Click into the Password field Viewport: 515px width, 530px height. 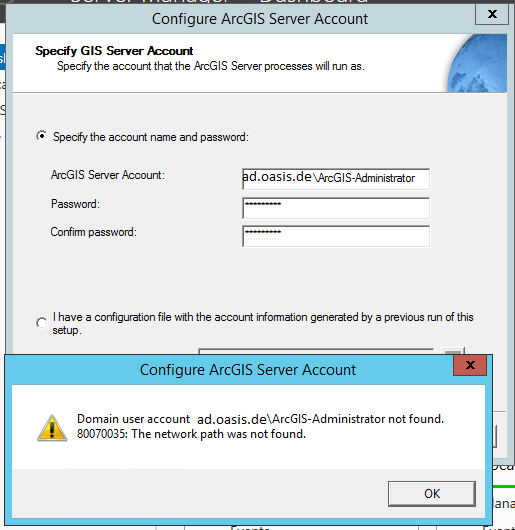point(336,208)
